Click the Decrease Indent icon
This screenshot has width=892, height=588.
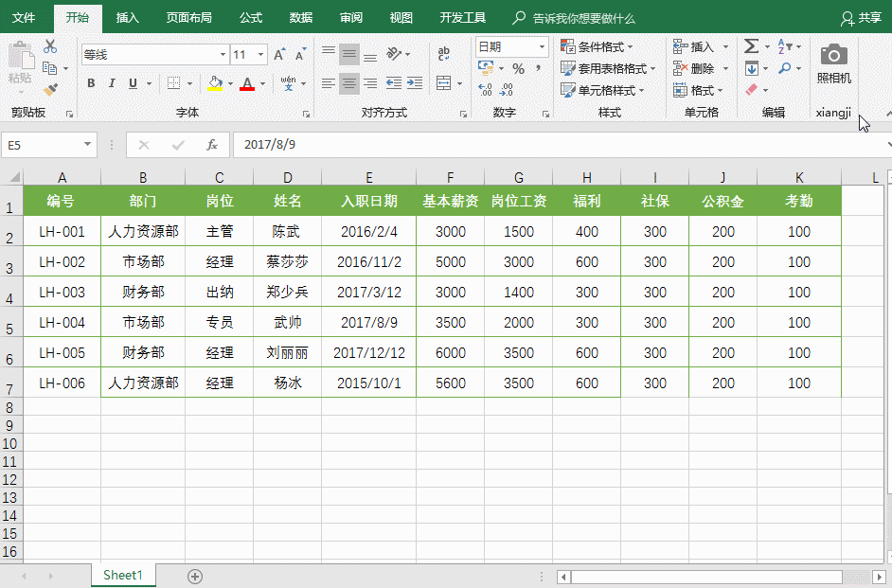tap(394, 83)
